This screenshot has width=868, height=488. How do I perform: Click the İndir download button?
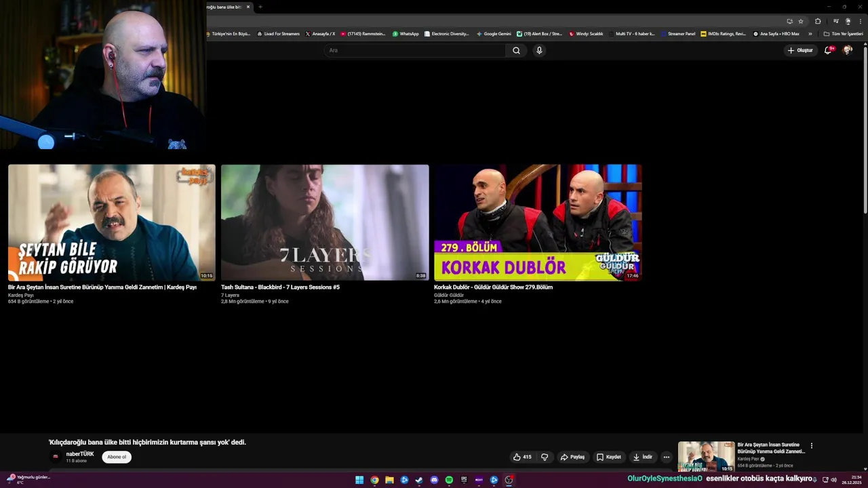pyautogui.click(x=643, y=457)
